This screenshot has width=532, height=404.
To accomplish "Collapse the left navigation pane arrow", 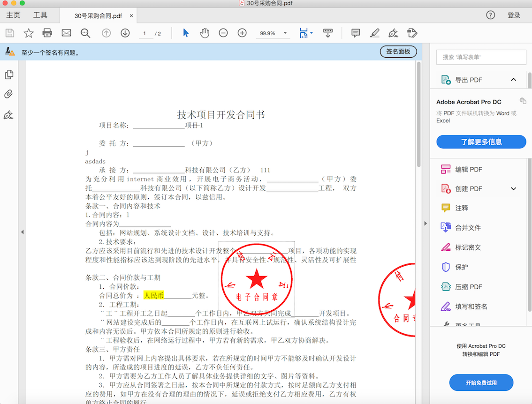I will (23, 232).
